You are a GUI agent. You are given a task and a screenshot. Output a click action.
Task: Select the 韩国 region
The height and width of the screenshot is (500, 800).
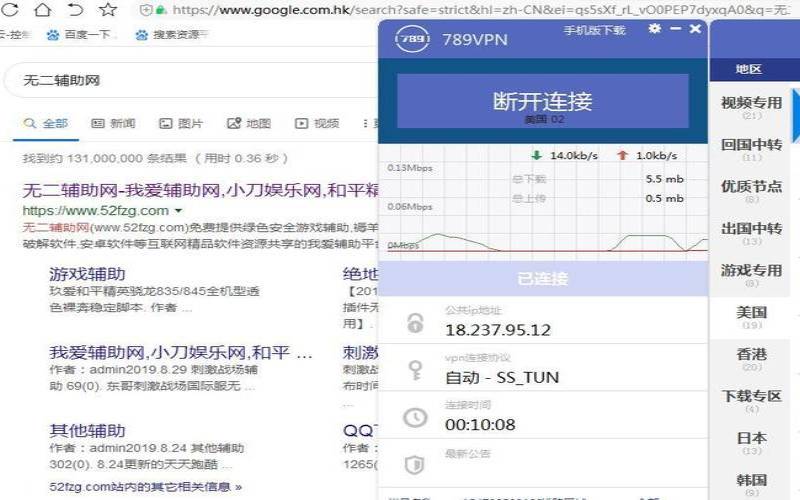751,484
